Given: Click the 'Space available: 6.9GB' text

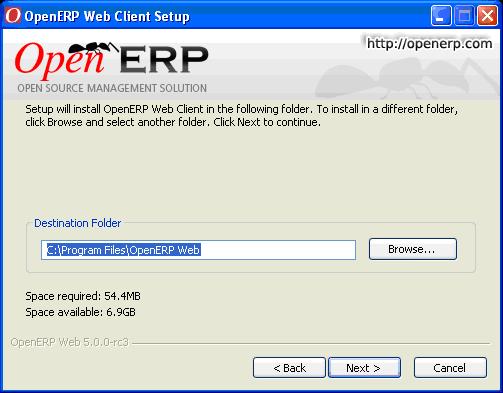Looking at the screenshot, I should (80, 312).
